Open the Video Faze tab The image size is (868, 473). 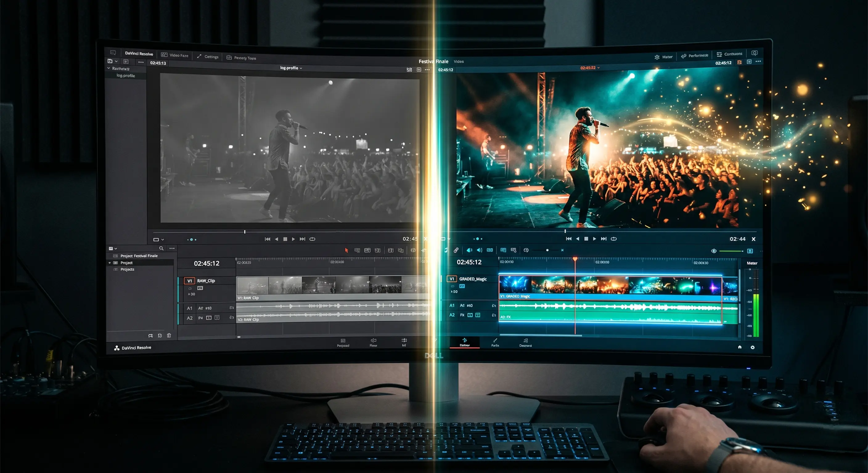coord(174,55)
